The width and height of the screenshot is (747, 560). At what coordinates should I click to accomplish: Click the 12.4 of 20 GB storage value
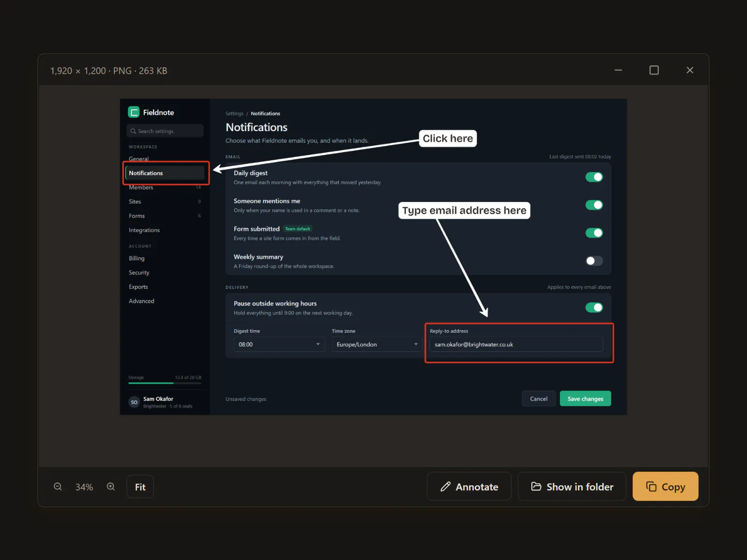(188, 377)
